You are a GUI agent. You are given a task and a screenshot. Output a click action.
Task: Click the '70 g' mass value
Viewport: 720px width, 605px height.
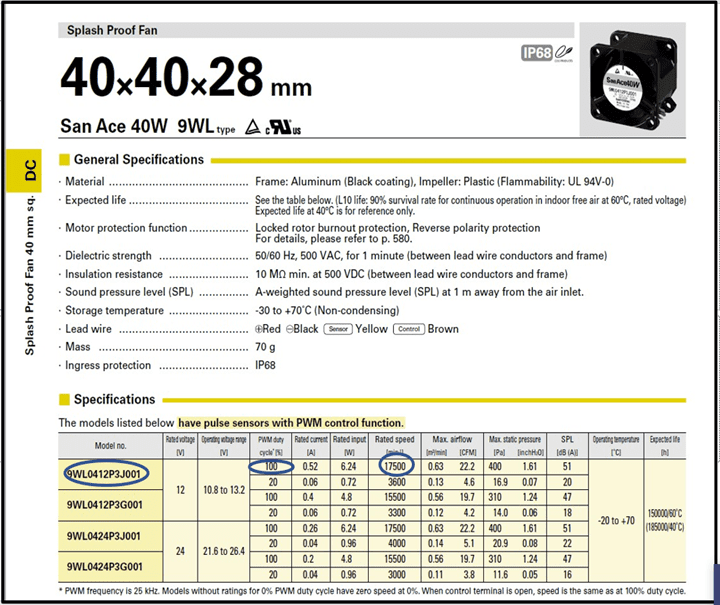(265, 347)
